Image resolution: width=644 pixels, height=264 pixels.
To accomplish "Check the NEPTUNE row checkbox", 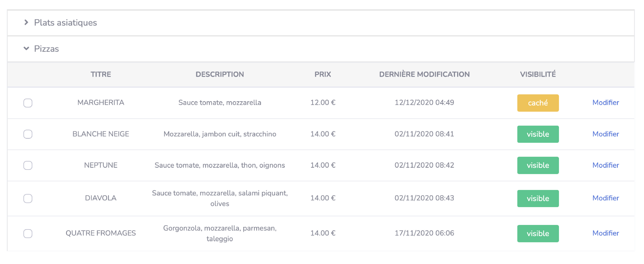I will (28, 165).
